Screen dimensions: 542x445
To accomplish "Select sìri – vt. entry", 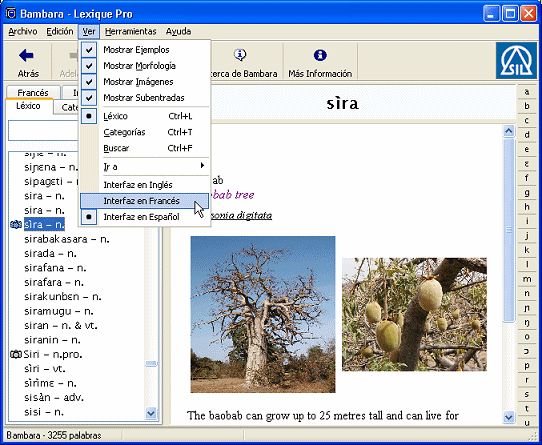I will (45, 369).
